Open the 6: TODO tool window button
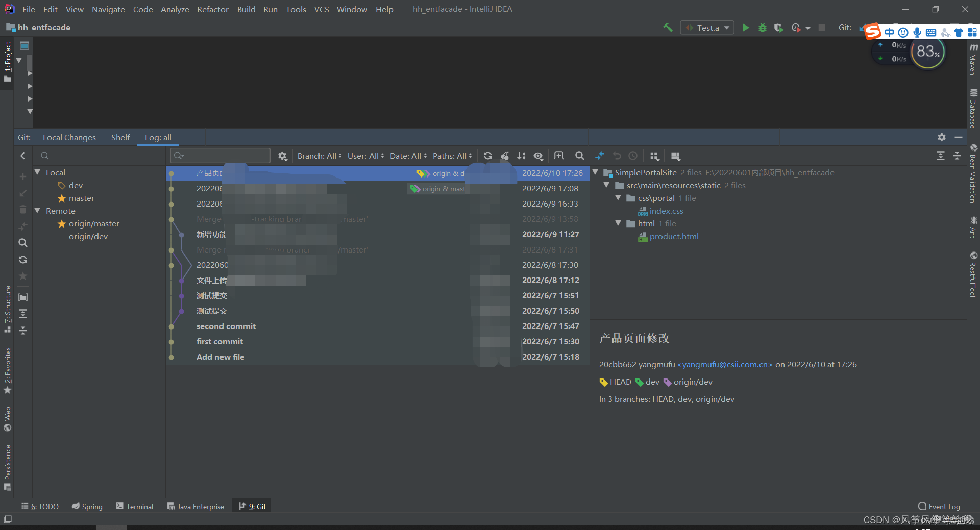Screen dimensions: 980x530 [x=40, y=507]
